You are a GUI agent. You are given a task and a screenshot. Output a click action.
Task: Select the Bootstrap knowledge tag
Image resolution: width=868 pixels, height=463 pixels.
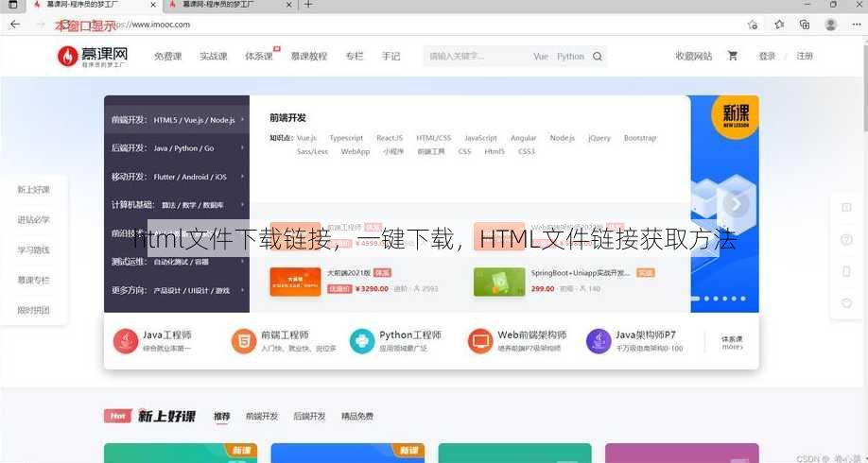pos(640,138)
